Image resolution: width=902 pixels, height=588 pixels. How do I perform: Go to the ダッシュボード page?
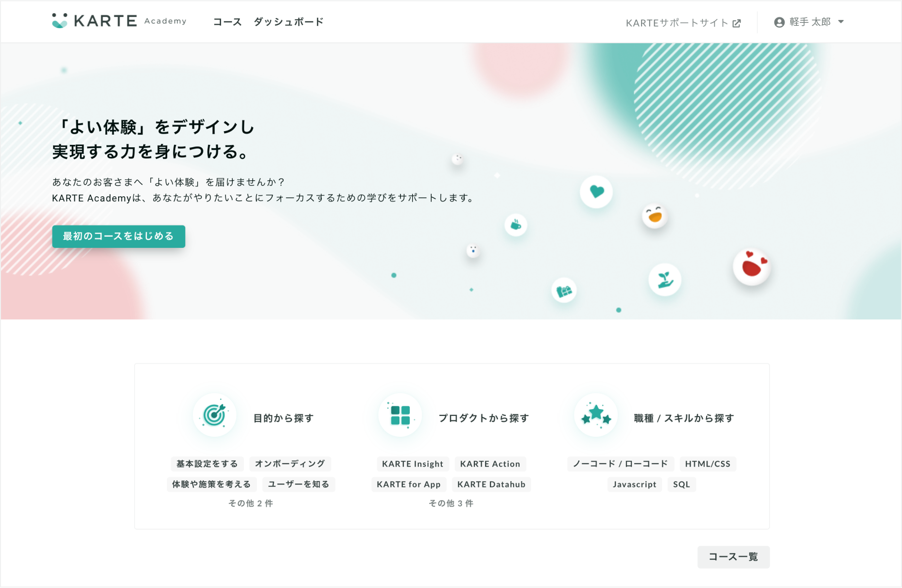point(289,22)
